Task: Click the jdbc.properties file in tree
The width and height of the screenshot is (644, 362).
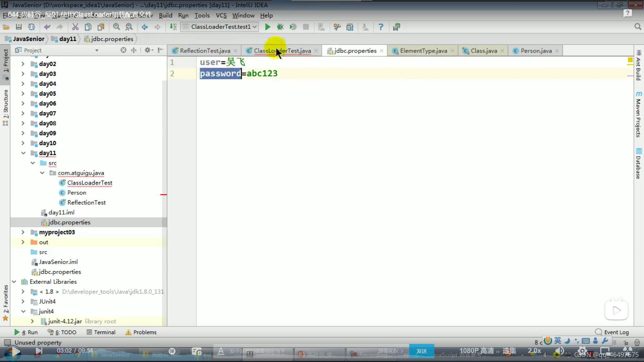Action: pyautogui.click(x=69, y=222)
